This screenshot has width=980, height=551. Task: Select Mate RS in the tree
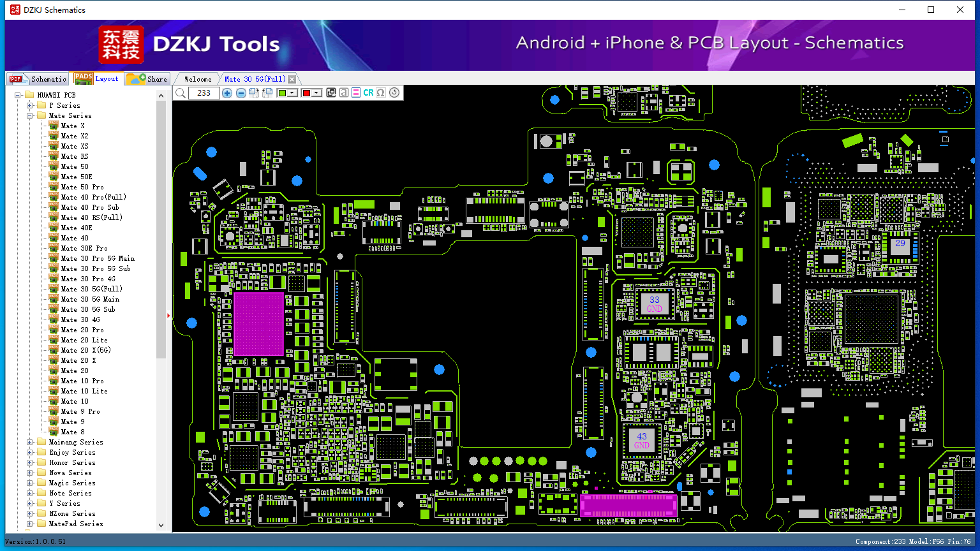point(75,156)
